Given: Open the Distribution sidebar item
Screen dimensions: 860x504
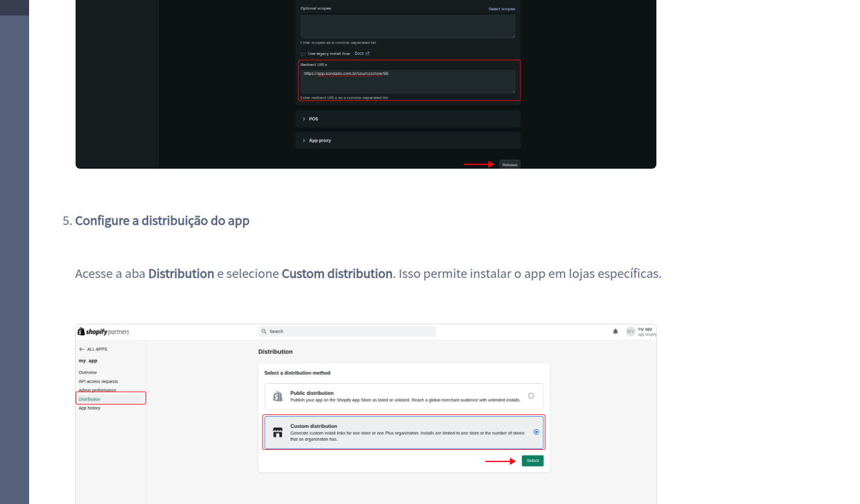Looking at the screenshot, I should (90, 399).
